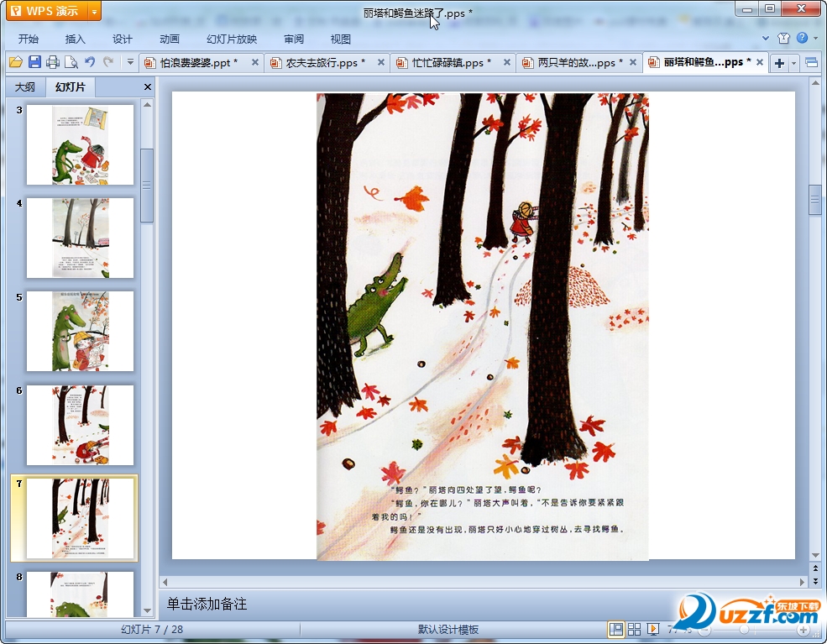This screenshot has height=644, width=827.
Task: Open the 设计 ribbon tab
Action: tap(123, 39)
